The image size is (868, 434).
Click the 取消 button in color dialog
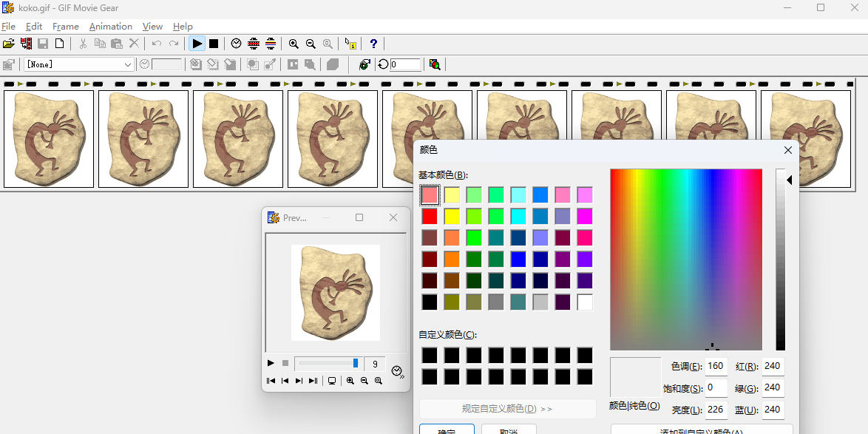(x=508, y=430)
